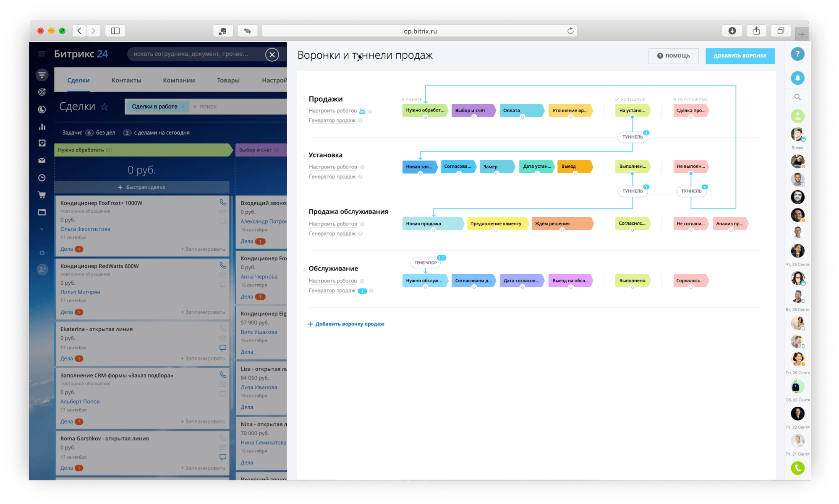839x504 pixels.
Task: Click the Safari address bar cp.bitrix.ru
Action: pos(420,31)
